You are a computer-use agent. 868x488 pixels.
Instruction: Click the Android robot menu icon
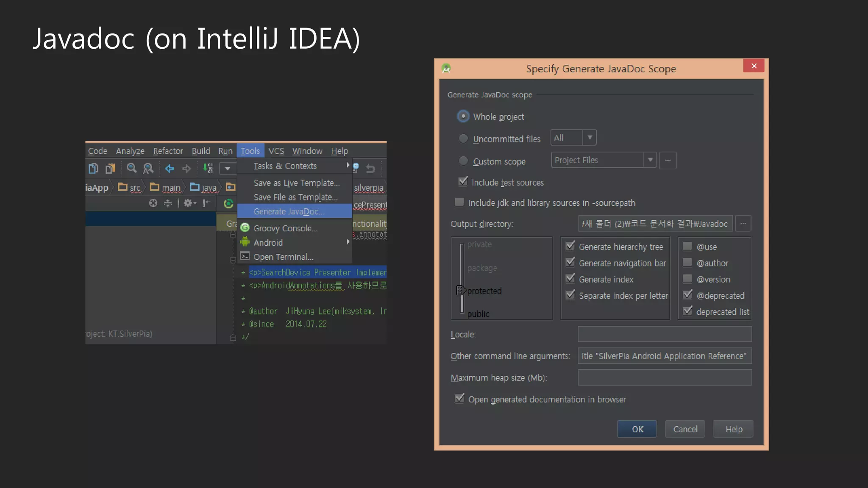click(245, 242)
